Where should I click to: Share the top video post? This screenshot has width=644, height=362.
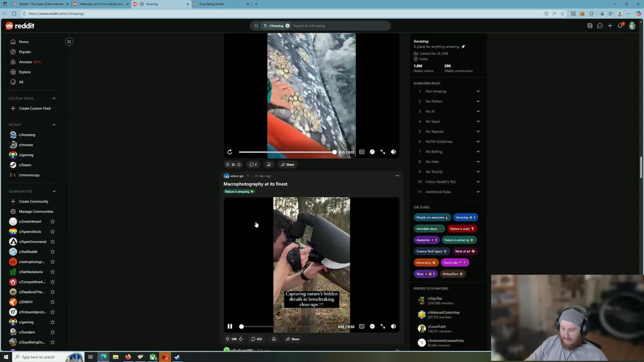[287, 164]
